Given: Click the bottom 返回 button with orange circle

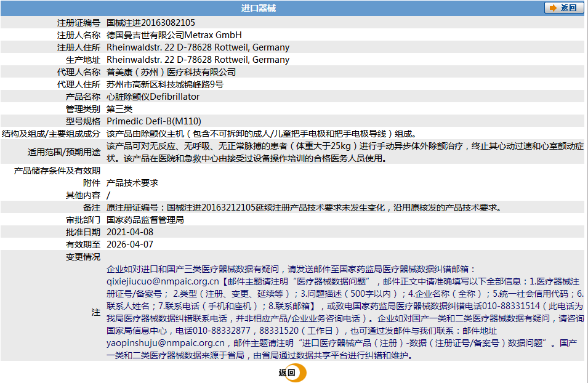Looking at the screenshot, I should [292, 373].
